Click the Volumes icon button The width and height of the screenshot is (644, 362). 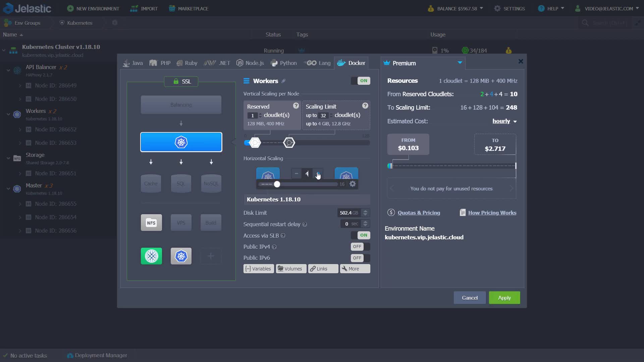[x=290, y=268]
